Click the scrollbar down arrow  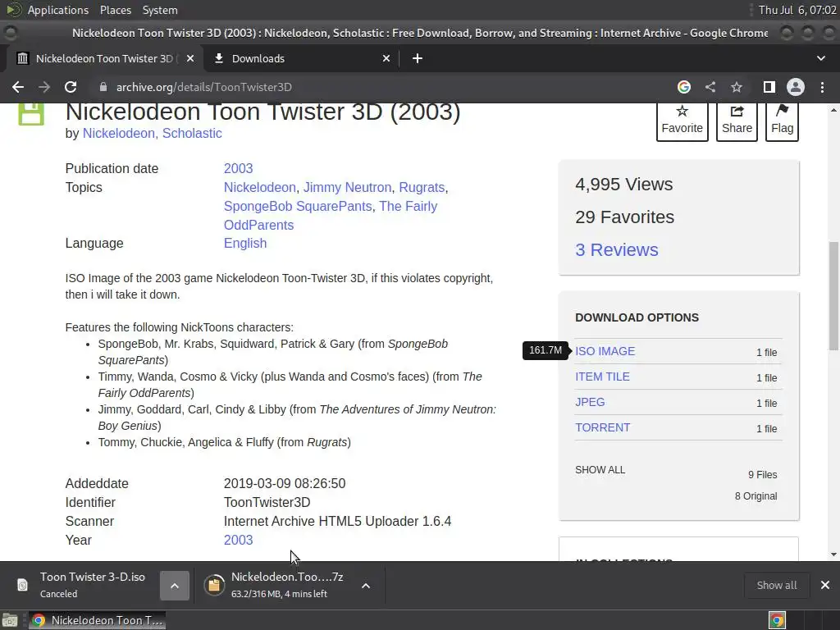coord(833,555)
